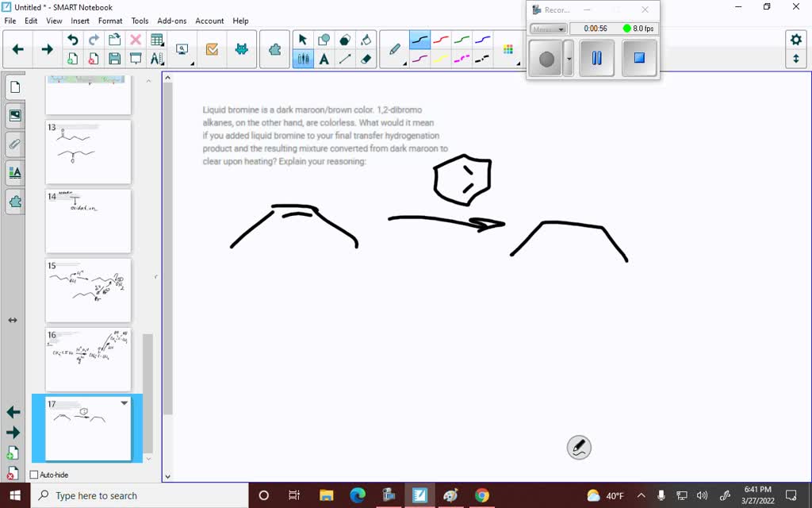Open the Format menu
Screen dimensions: 812x508
tap(110, 21)
